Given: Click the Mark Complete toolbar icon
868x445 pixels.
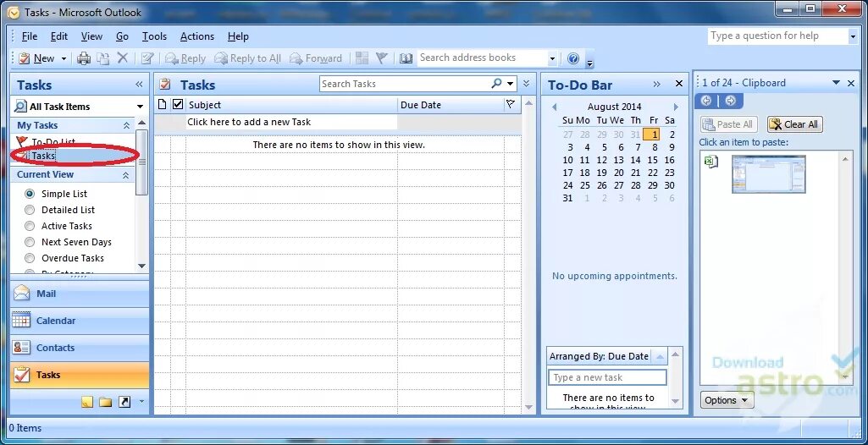Looking at the screenshot, I should click(147, 58).
